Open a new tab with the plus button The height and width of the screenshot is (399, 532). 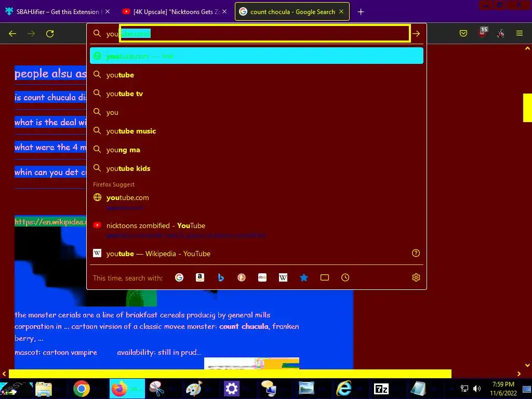coord(361,12)
